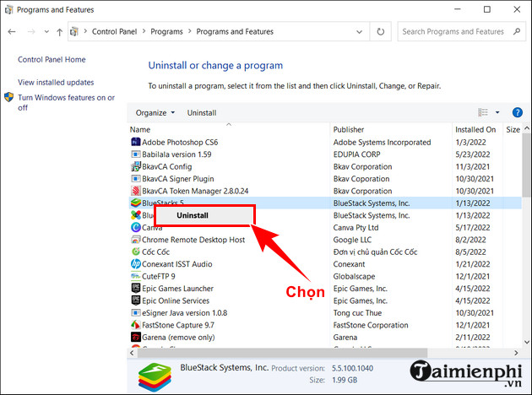Expand the view options dropdown arrow
Image resolution: width=532 pixels, height=395 pixels.
coord(497,112)
